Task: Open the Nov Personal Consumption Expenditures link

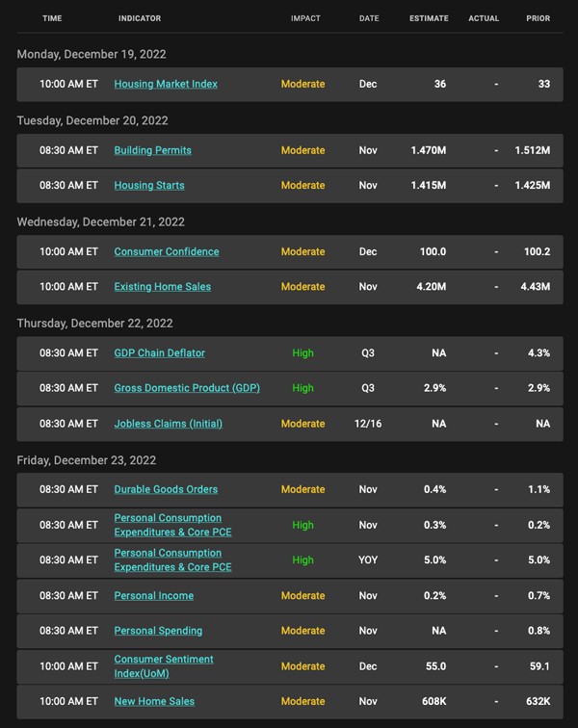Action: [x=172, y=525]
